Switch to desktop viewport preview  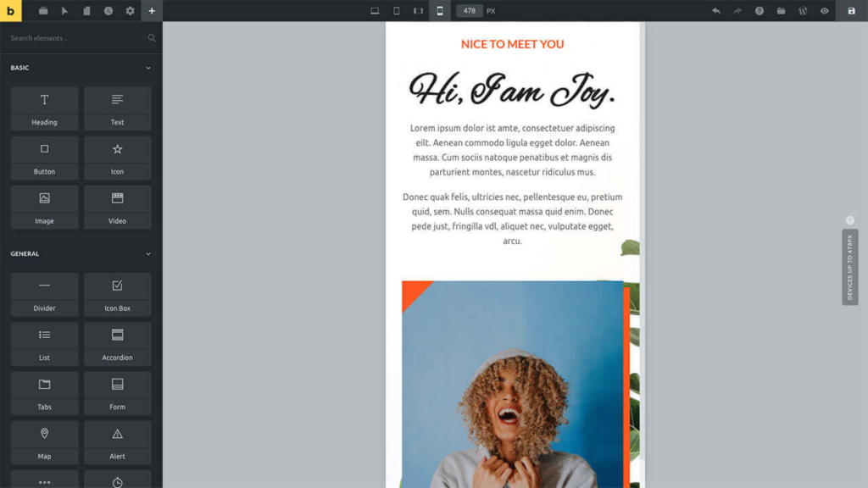375,11
